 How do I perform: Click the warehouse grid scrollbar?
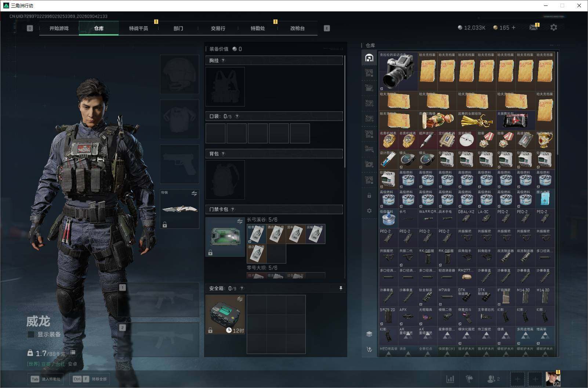tap(557, 103)
